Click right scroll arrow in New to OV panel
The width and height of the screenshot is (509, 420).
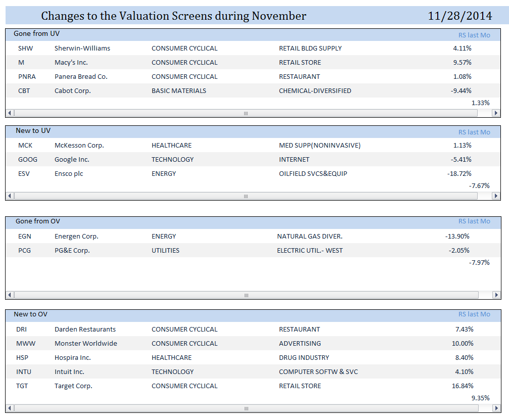pyautogui.click(x=496, y=408)
